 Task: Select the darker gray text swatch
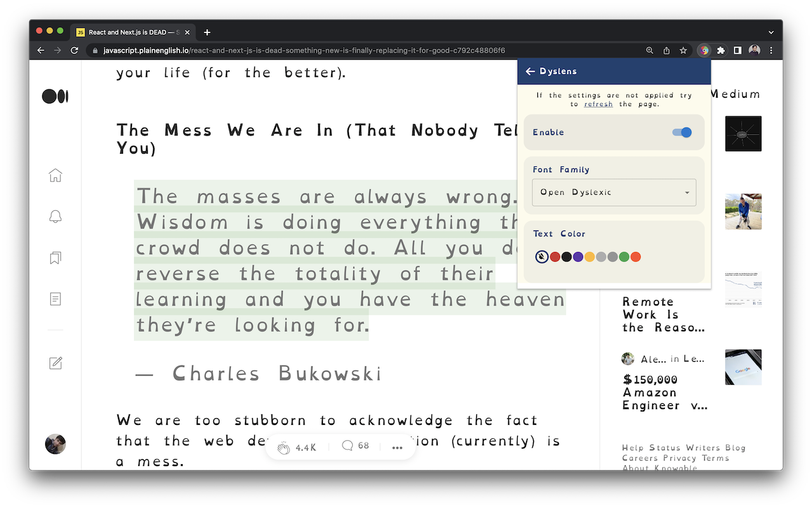coord(612,257)
